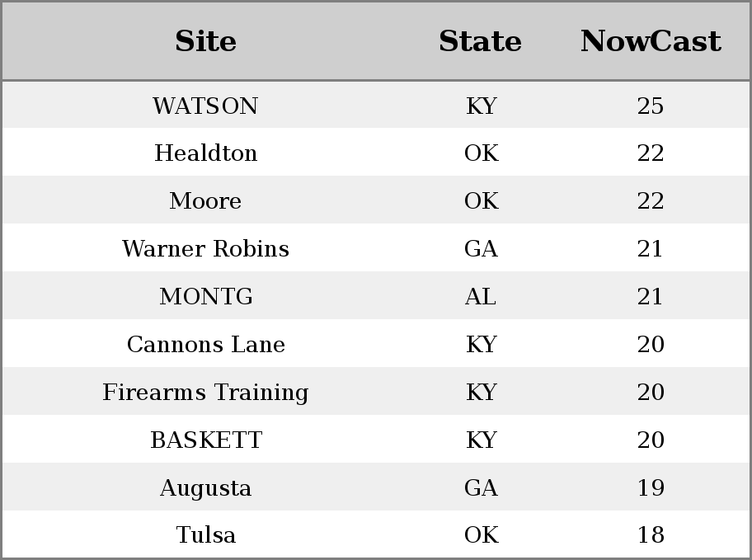This screenshot has height=560, width=752.
Task: Select the Tulsa site cell
Action: pyautogui.click(x=206, y=534)
